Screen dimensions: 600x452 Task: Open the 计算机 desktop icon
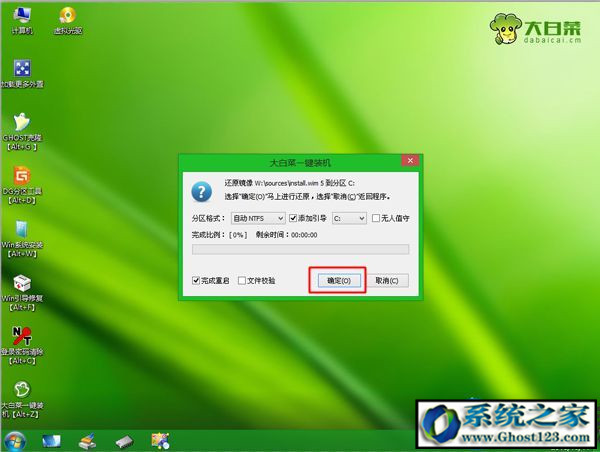tap(21, 16)
